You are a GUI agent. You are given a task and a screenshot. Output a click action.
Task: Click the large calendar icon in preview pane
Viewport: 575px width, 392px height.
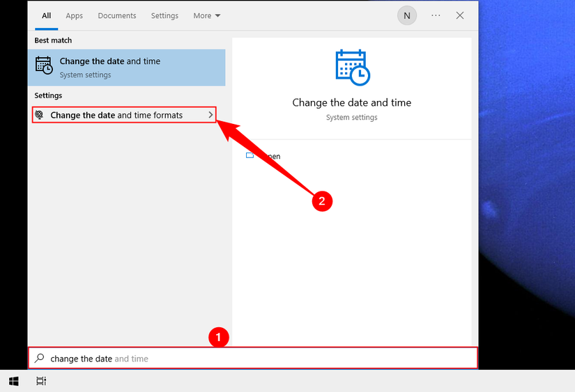(x=351, y=68)
